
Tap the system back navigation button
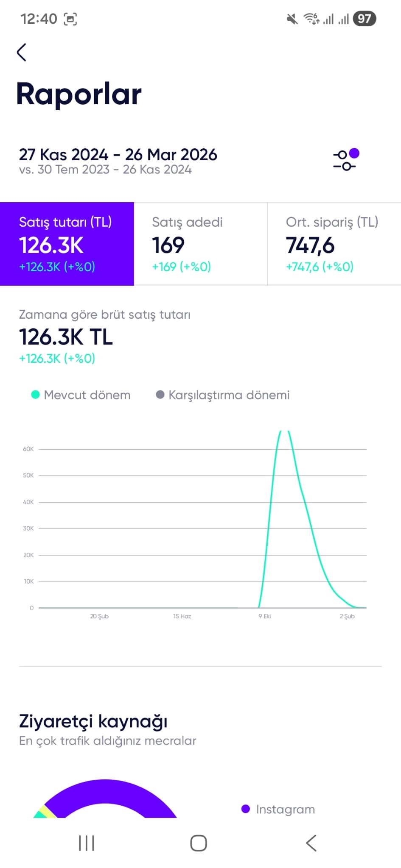click(x=311, y=843)
